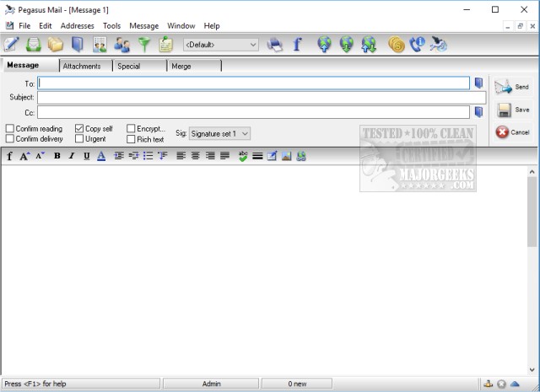
Task: Save the message draft
Action: tap(512, 110)
